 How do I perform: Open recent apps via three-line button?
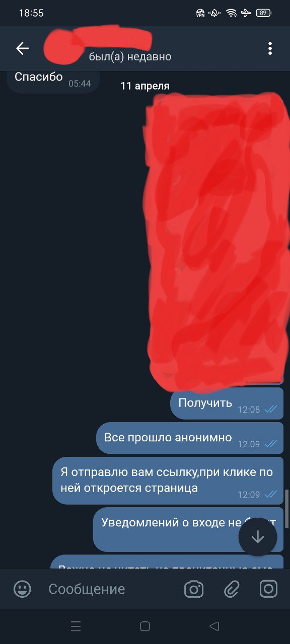[76, 626]
